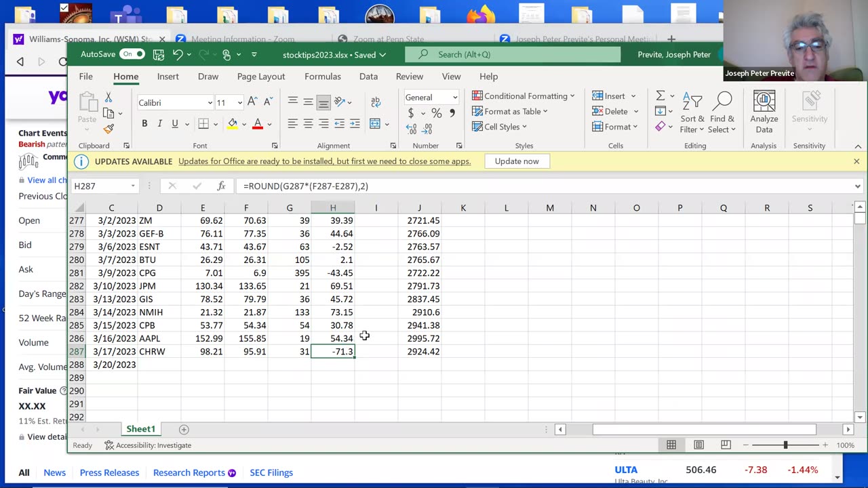
Task: Click the Save icon in Excel title bar
Action: (x=158, y=54)
